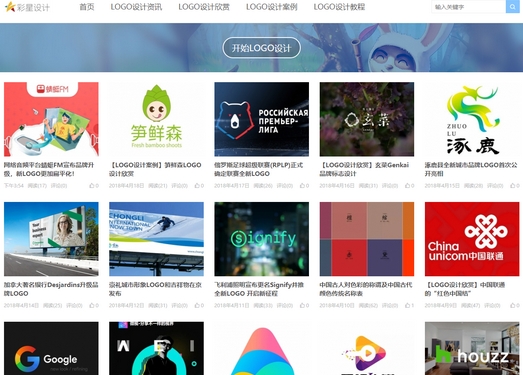Open the 涿鹿 ZHUO LU thumbnail

click(472, 119)
